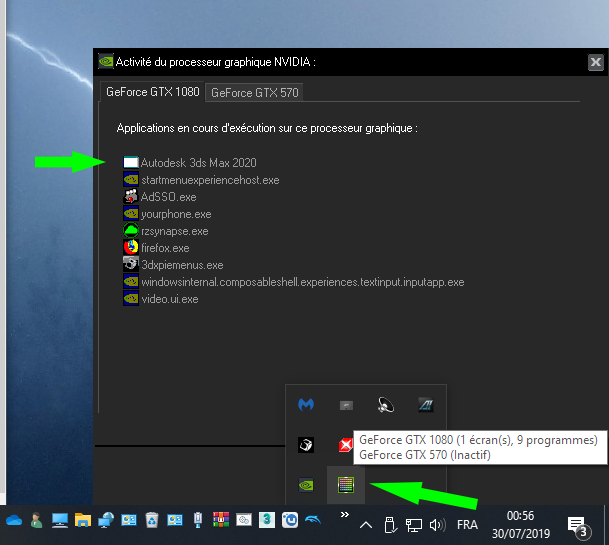Screen dimensions: 609x545
Task: Open the Malwarebytes tray icon
Action: pyautogui.click(x=306, y=404)
